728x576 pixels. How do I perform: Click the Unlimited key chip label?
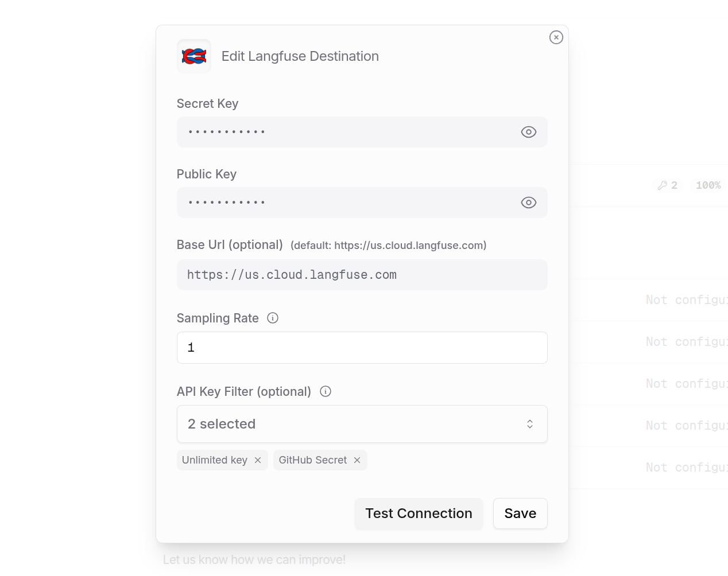(x=215, y=460)
